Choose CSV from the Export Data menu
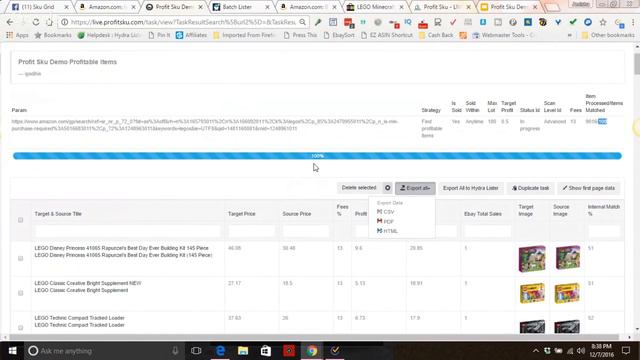Screen dimensions: 640x360 [386, 212]
